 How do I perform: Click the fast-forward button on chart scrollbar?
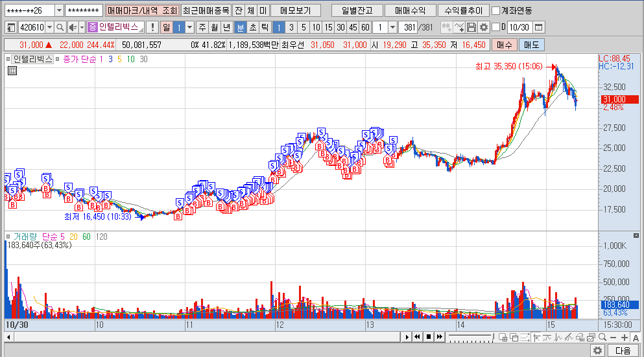(440, 337)
